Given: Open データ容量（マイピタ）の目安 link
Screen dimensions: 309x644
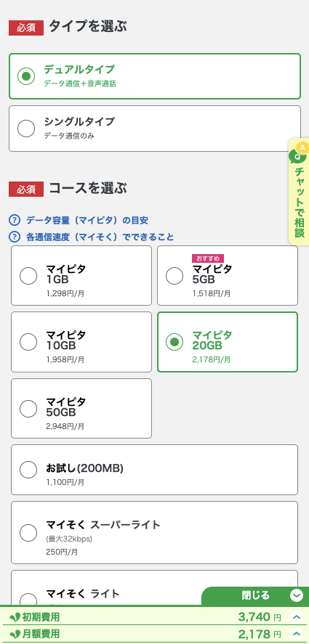Looking at the screenshot, I should pyautogui.click(x=87, y=221).
